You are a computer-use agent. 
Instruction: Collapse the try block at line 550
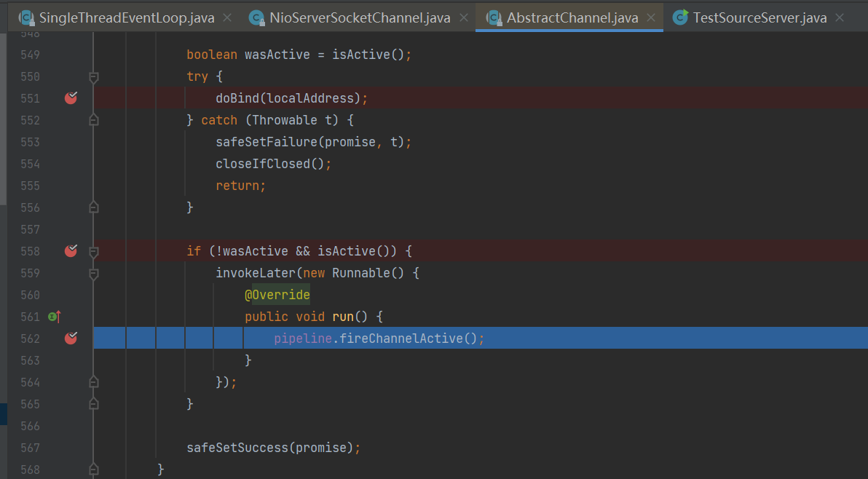93,76
